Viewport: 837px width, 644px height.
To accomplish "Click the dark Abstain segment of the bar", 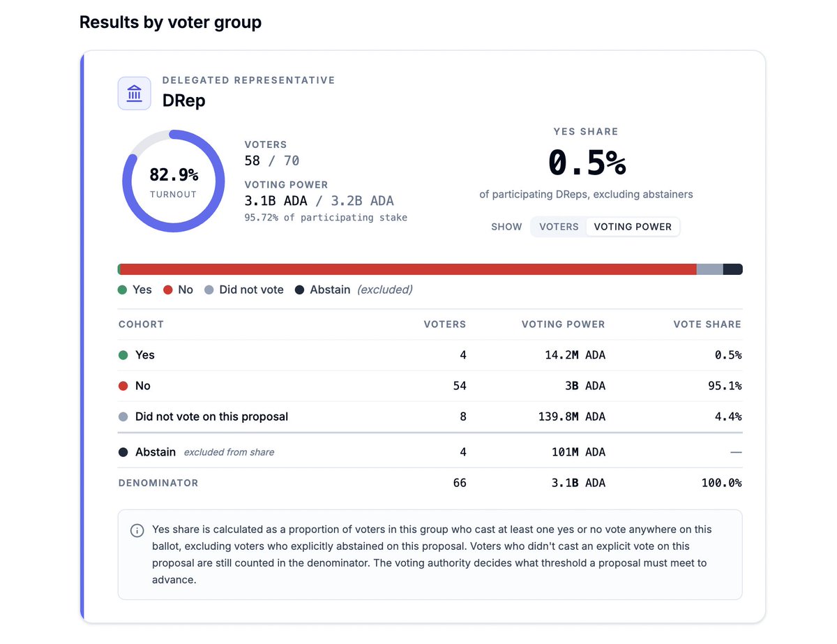I will coord(733,269).
